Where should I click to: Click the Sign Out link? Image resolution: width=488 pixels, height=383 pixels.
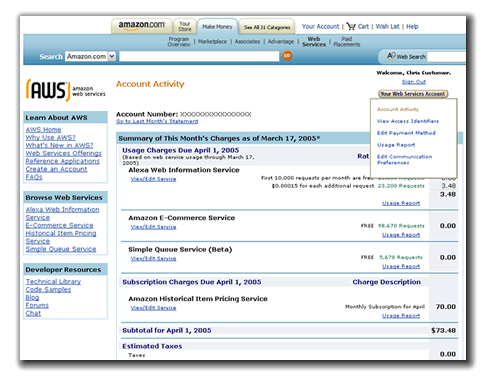tap(414, 82)
